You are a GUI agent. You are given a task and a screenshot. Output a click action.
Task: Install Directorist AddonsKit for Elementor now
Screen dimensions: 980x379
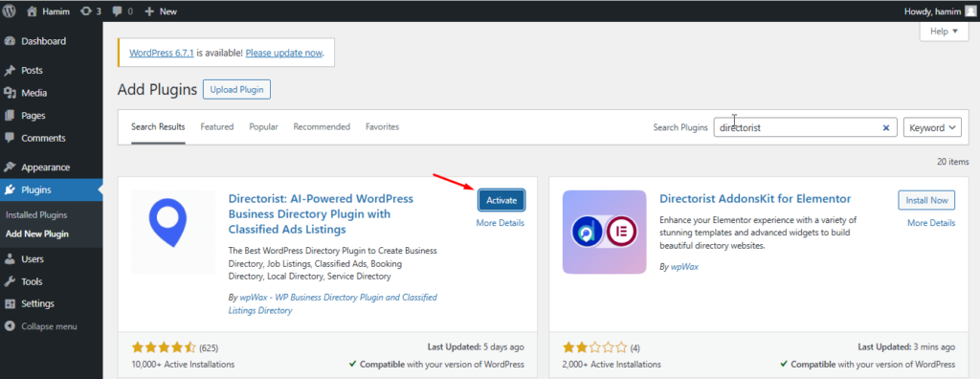click(x=926, y=200)
